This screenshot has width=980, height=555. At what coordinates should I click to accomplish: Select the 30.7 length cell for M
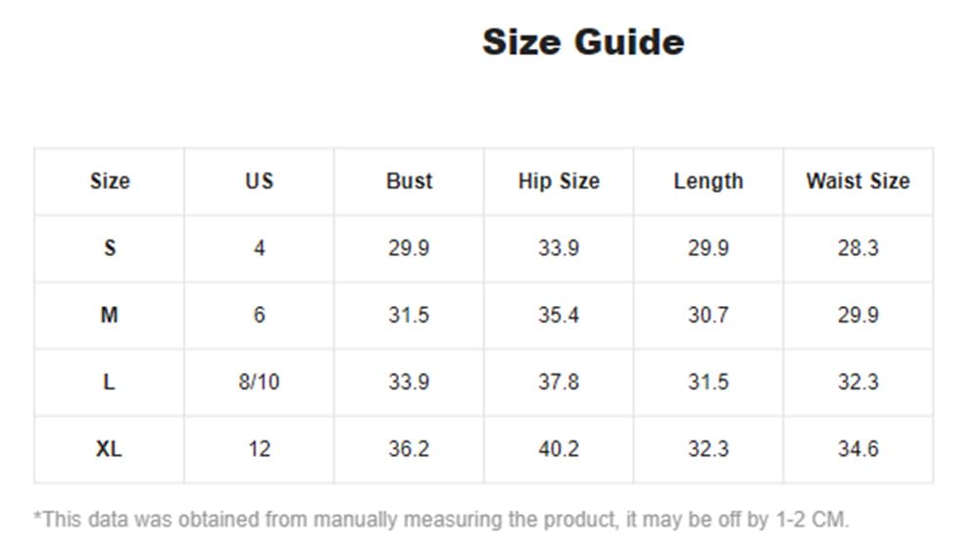coord(709,315)
